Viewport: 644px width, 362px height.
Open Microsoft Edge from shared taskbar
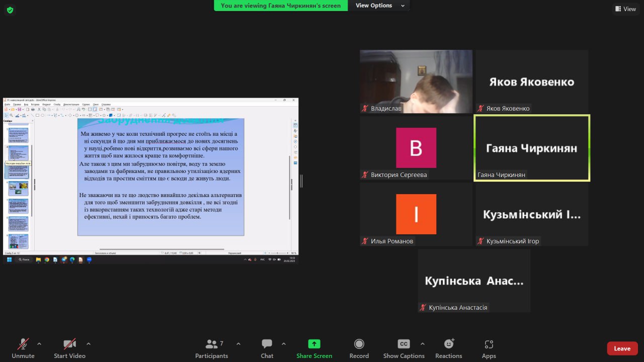[x=72, y=259]
